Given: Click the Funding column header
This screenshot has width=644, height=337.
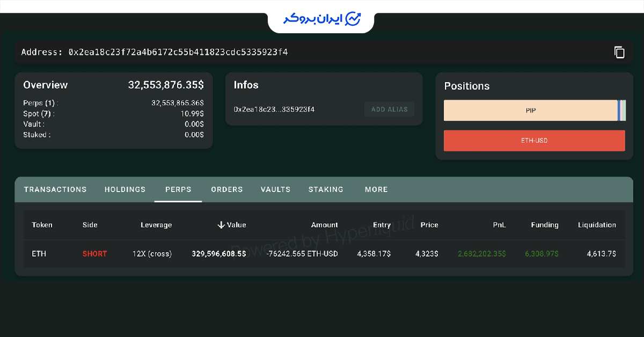Looking at the screenshot, I should pos(544,225).
